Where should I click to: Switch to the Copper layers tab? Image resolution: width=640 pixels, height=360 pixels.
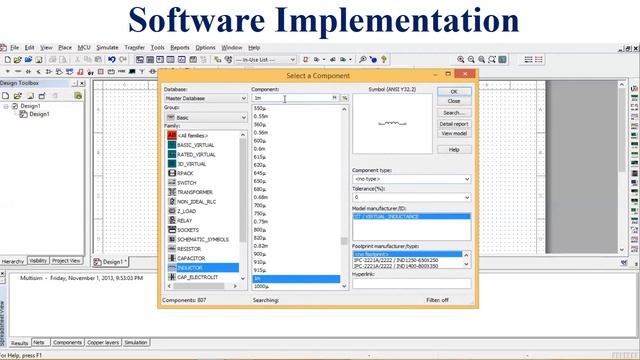(103, 342)
